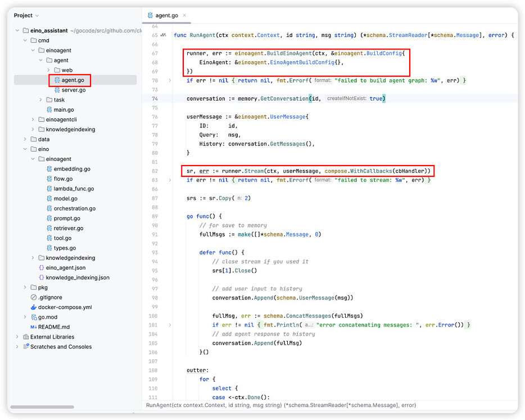Screen dimensions: 525x420
Task: Open orchestration.go from the project tree
Action: coord(74,208)
